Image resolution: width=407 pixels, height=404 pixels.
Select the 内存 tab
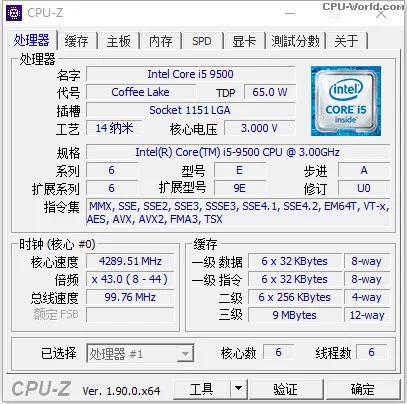[161, 41]
